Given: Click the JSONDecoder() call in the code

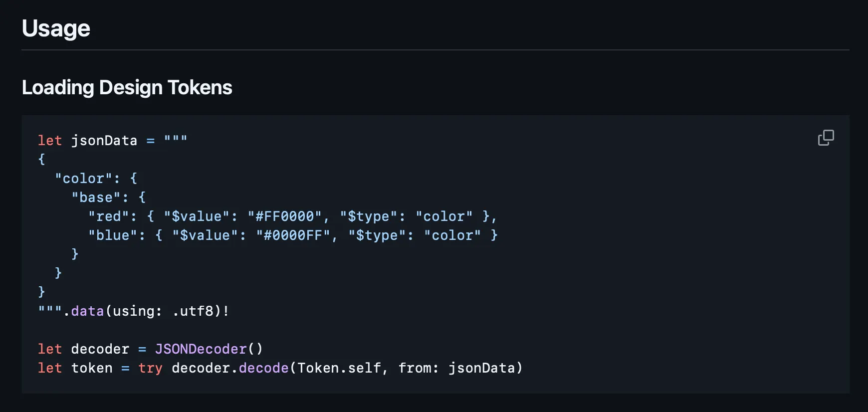Looking at the screenshot, I should (209, 349).
